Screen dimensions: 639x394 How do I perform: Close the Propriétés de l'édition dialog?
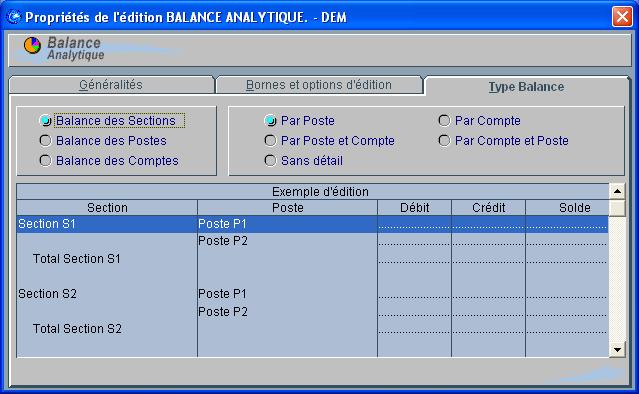coord(622,17)
